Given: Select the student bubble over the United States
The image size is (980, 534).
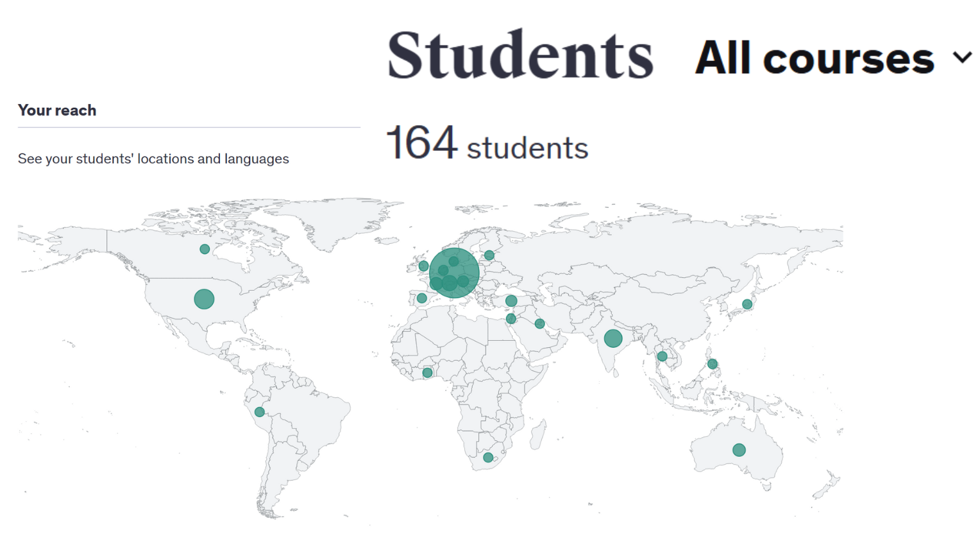Looking at the screenshot, I should point(204,299).
